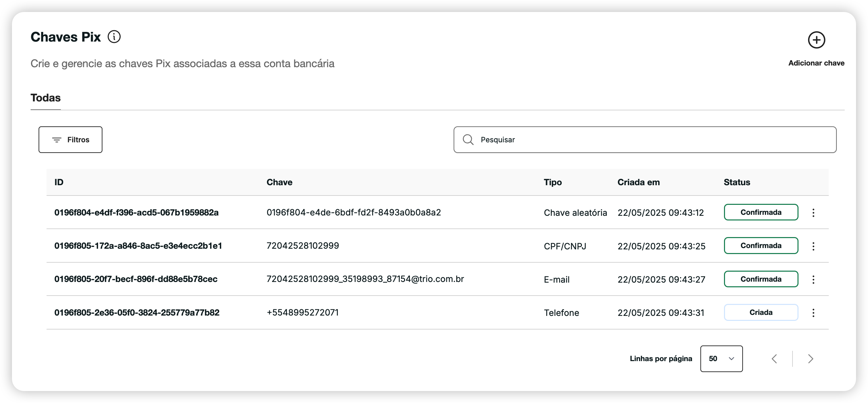Click the Criada em column header
868x403 pixels.
click(638, 182)
